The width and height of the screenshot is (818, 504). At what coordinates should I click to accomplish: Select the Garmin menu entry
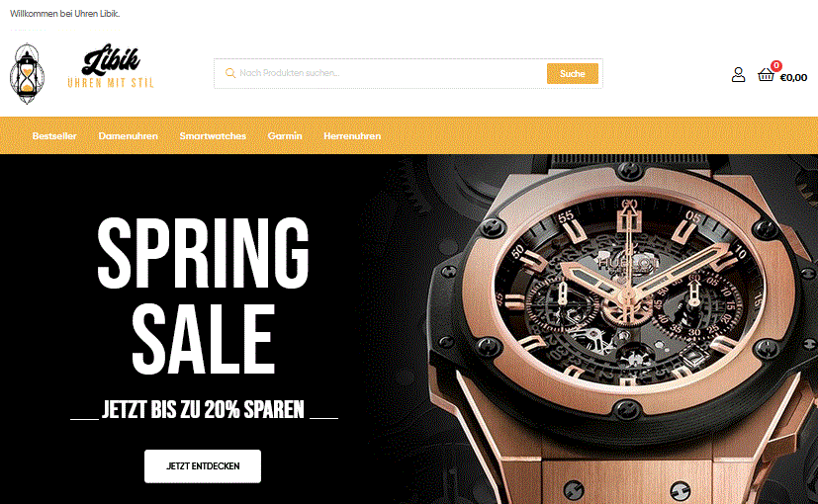point(285,136)
